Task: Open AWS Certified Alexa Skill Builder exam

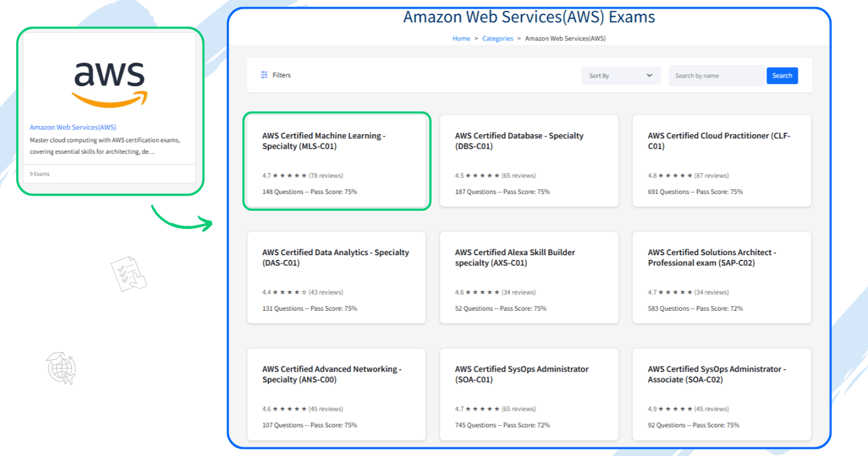Action: click(514, 258)
